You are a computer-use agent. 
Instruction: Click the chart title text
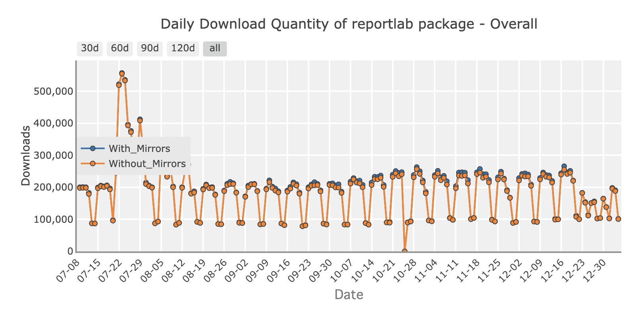[x=349, y=24]
